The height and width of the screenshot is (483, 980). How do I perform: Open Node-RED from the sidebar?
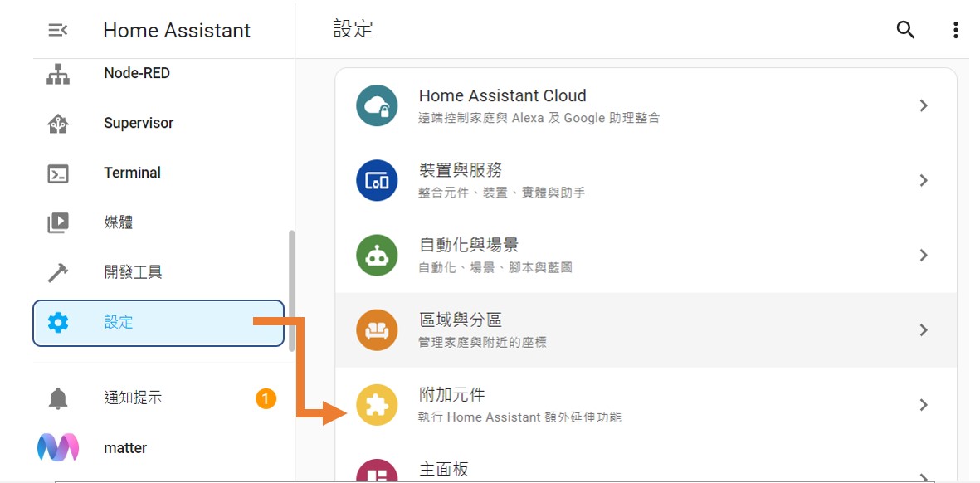[x=136, y=73]
